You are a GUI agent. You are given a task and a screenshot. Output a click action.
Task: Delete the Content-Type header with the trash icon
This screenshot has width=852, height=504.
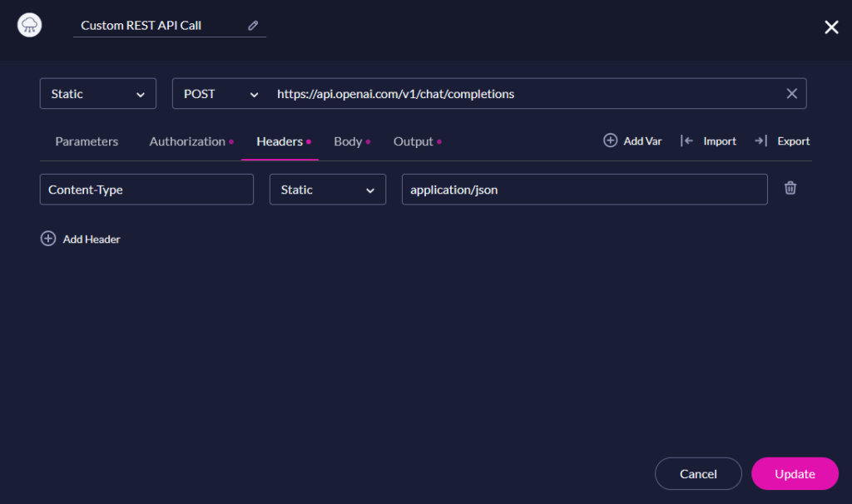click(x=790, y=189)
